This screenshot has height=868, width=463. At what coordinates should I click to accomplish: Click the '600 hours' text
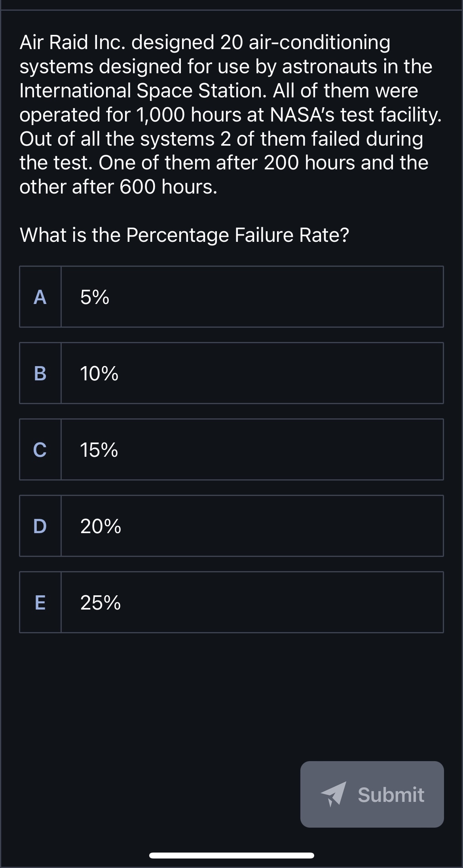click(168, 187)
